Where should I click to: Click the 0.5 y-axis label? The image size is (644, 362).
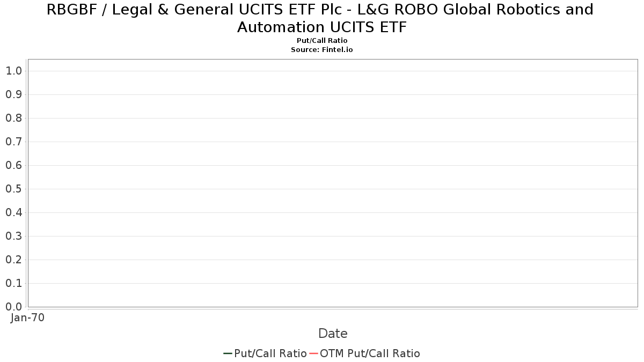14,189
